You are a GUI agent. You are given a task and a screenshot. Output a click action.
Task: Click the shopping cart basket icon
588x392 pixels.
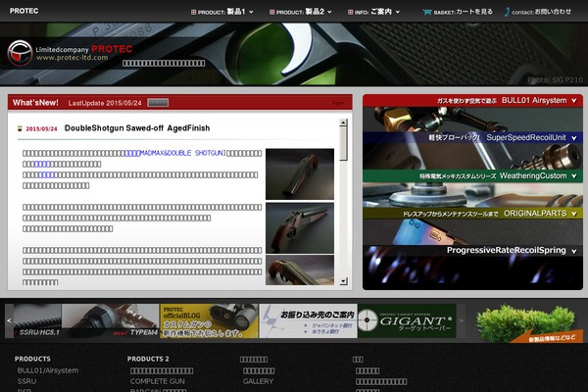pos(426,12)
